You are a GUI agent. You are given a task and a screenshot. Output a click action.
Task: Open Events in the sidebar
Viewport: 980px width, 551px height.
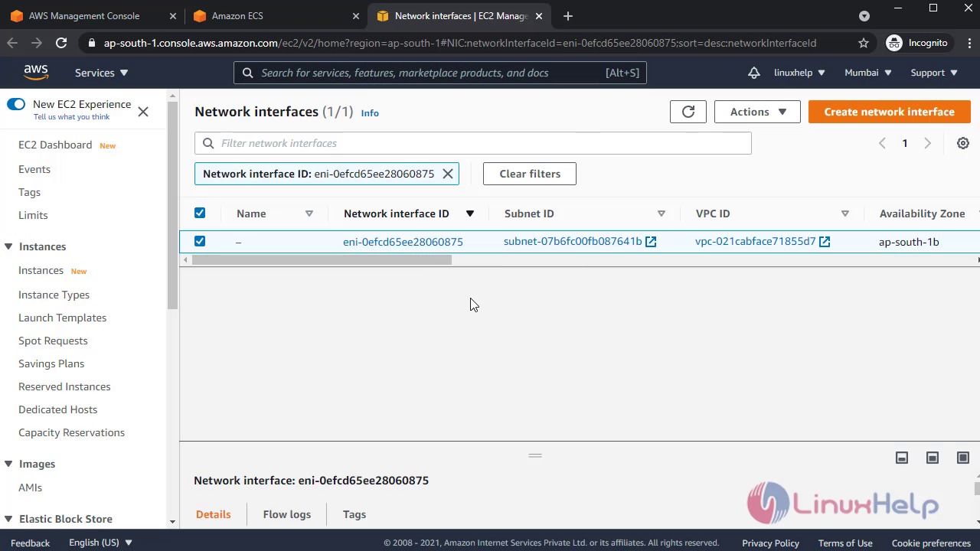tap(34, 169)
